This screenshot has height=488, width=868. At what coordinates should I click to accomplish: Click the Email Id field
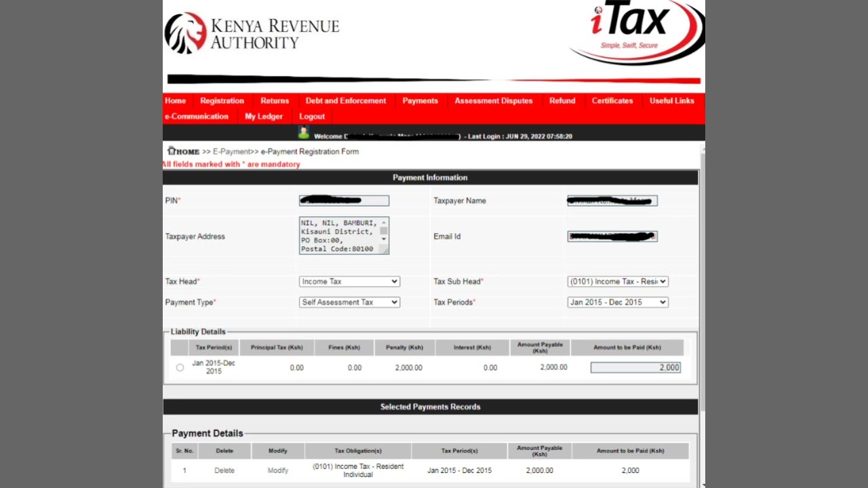click(x=612, y=237)
